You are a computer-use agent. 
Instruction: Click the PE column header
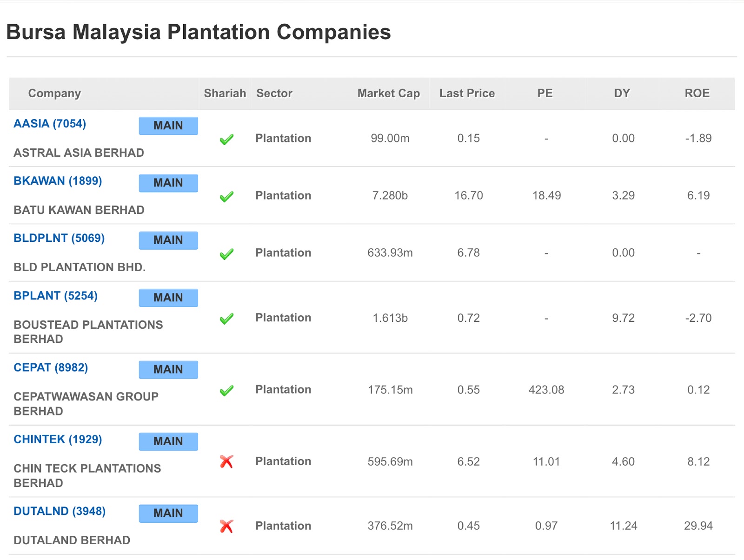[x=545, y=93]
